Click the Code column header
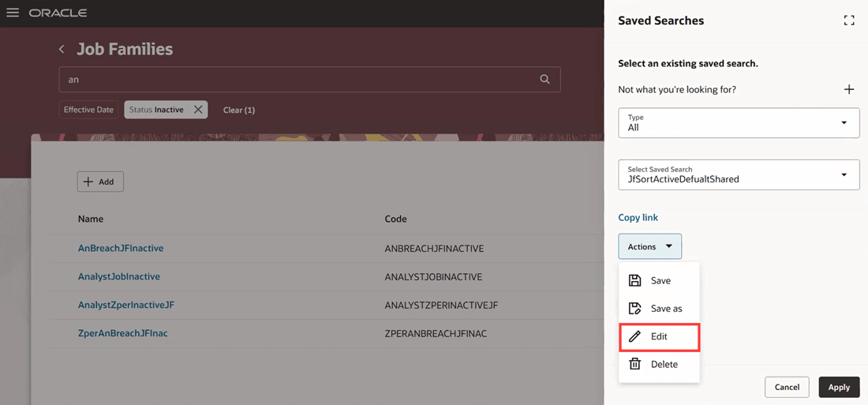This screenshot has width=868, height=405. [x=396, y=219]
